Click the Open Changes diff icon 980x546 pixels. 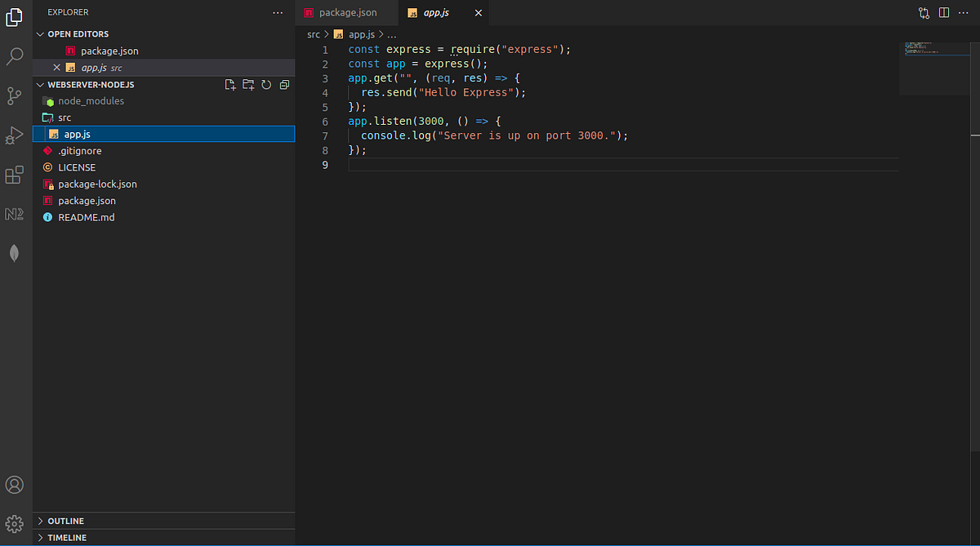tap(924, 12)
